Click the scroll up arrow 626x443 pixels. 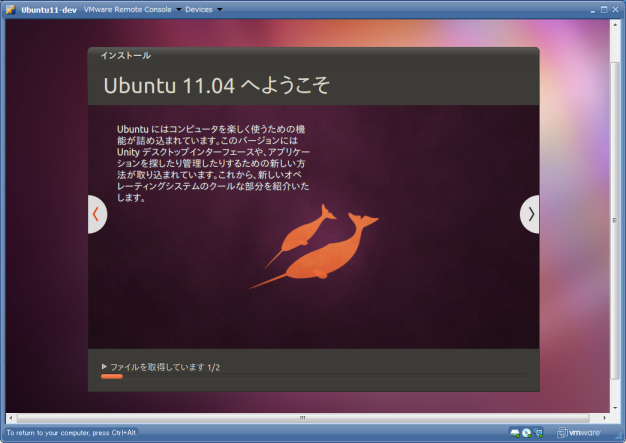(x=615, y=24)
